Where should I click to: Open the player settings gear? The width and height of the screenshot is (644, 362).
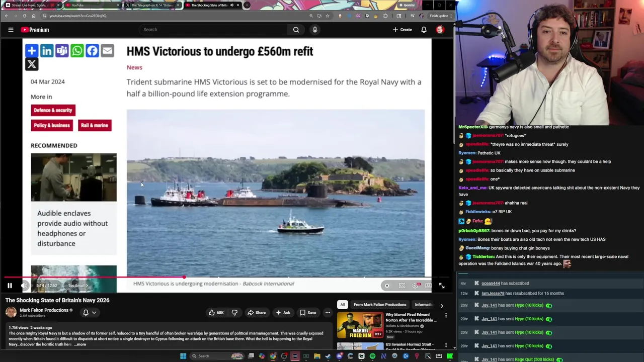[415, 286]
